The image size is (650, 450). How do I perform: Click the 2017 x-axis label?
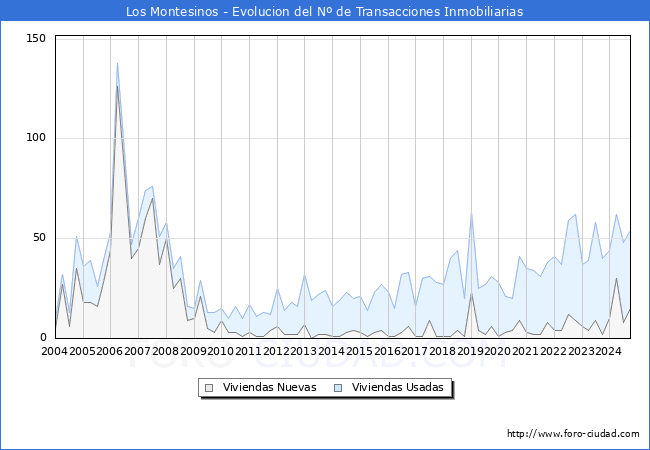pyautogui.click(x=415, y=351)
